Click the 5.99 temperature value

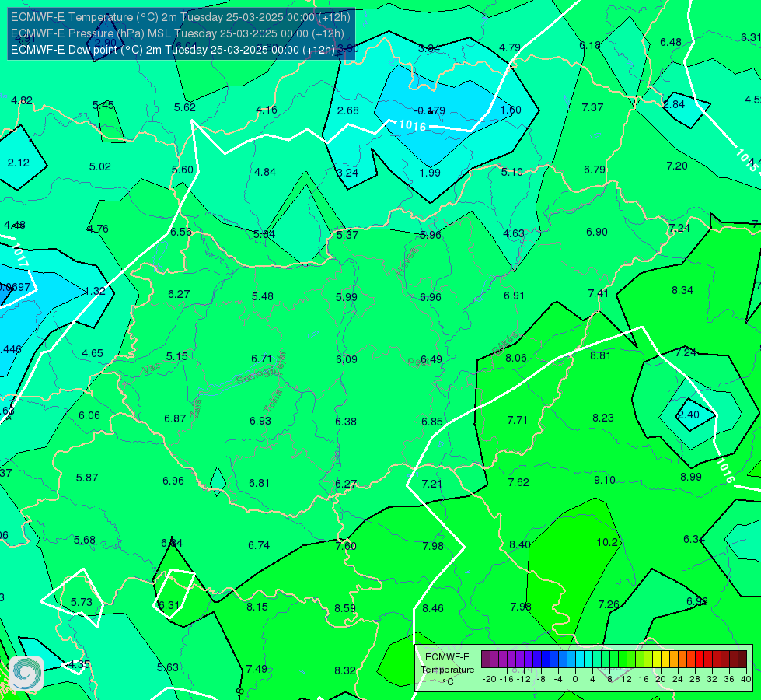click(347, 297)
